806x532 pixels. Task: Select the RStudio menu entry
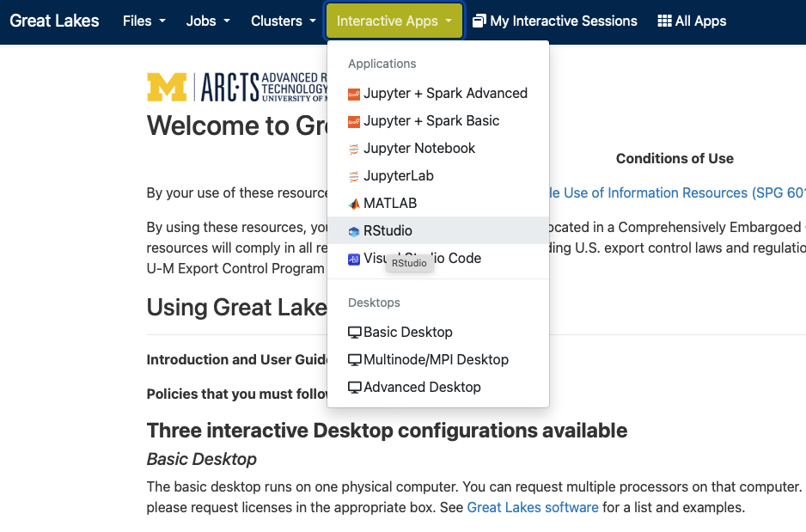[x=388, y=231]
